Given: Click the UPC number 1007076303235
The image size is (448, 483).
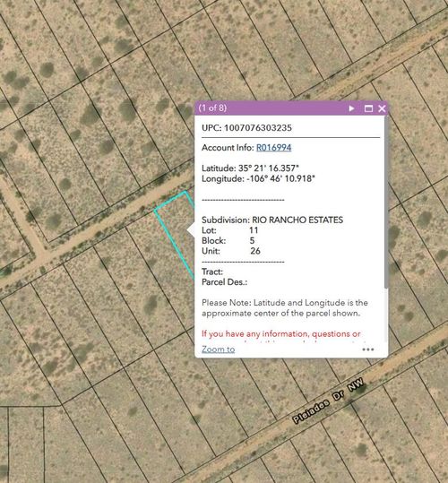Looking at the screenshot, I should (258, 128).
